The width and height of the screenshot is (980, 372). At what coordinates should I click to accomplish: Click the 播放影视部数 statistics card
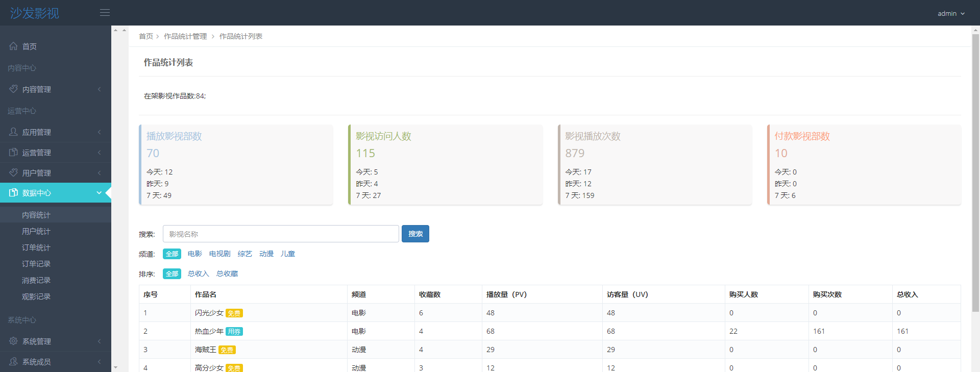coord(236,165)
